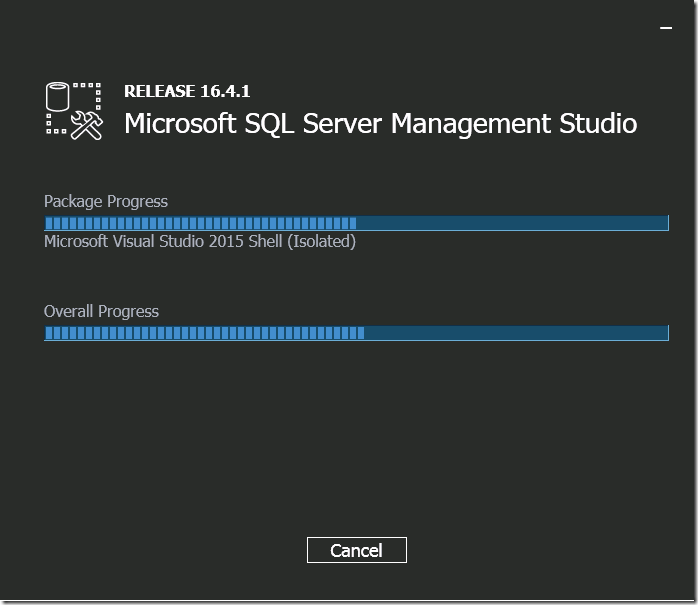Click the 'Microsoft SQL Server Management Studio' title

(x=381, y=123)
